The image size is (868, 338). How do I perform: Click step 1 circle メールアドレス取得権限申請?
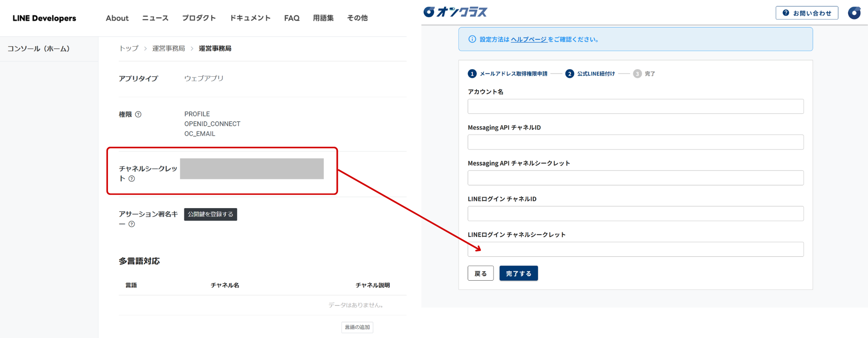click(x=472, y=74)
